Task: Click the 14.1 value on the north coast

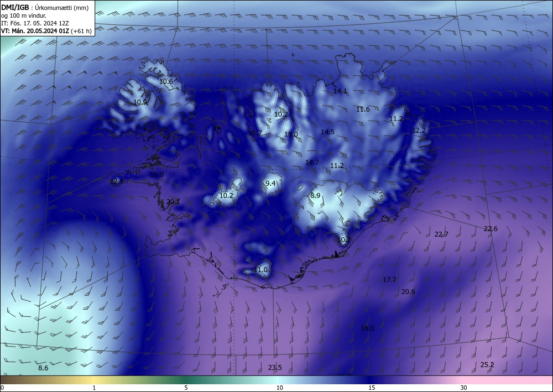Action: click(x=340, y=91)
